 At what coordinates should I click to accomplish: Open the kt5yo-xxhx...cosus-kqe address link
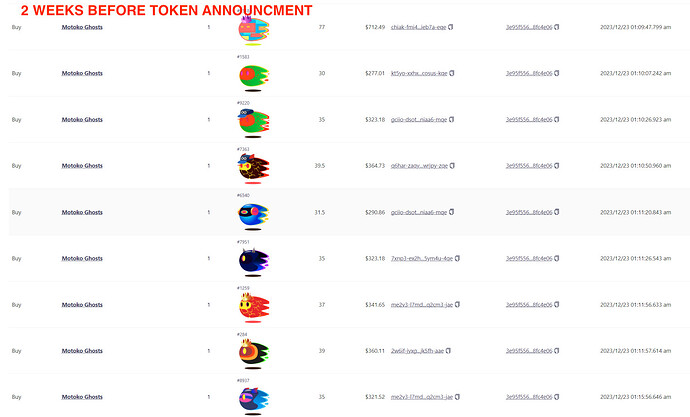click(419, 73)
